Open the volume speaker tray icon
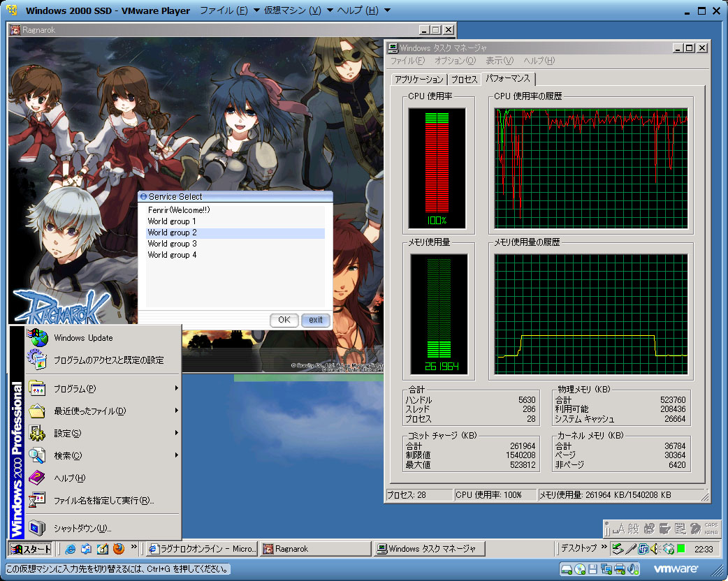Viewport: 728px width, 581px height. pos(655,549)
